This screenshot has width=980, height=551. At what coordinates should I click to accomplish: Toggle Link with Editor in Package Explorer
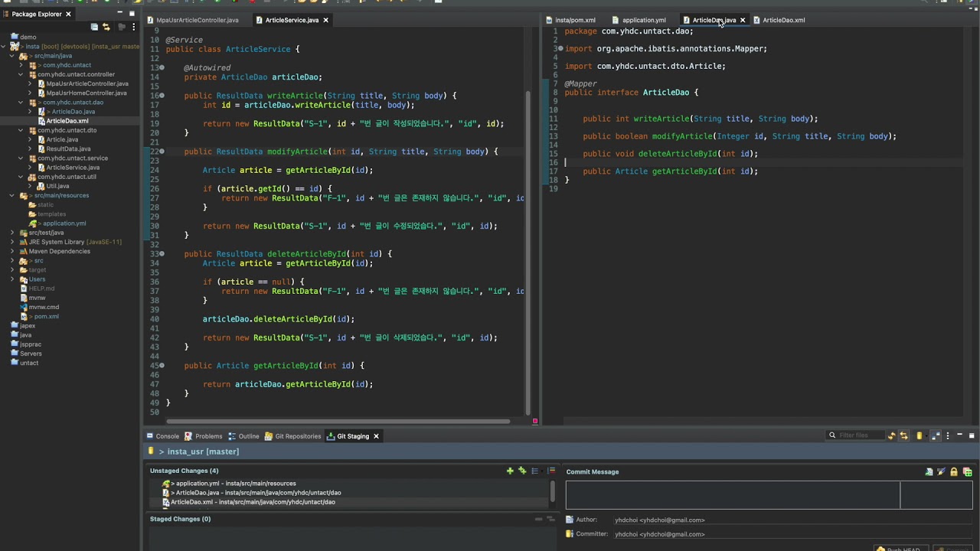pos(106,27)
